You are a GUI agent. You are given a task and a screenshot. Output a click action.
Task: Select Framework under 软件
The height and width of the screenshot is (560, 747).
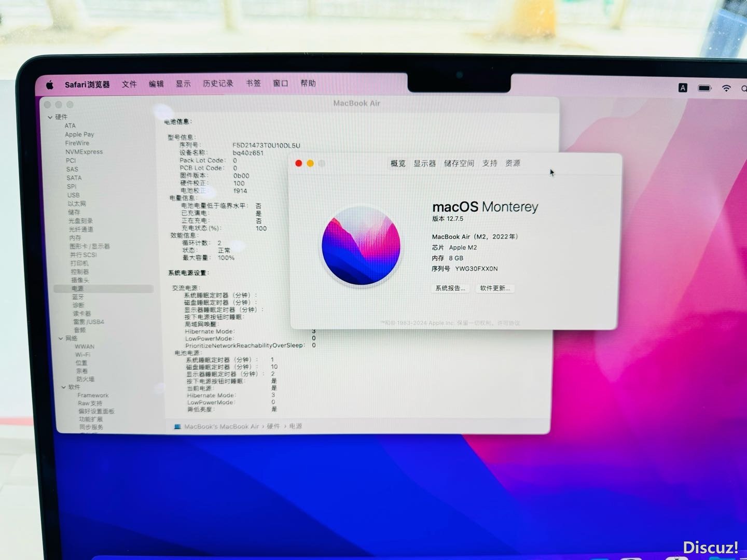(x=93, y=395)
